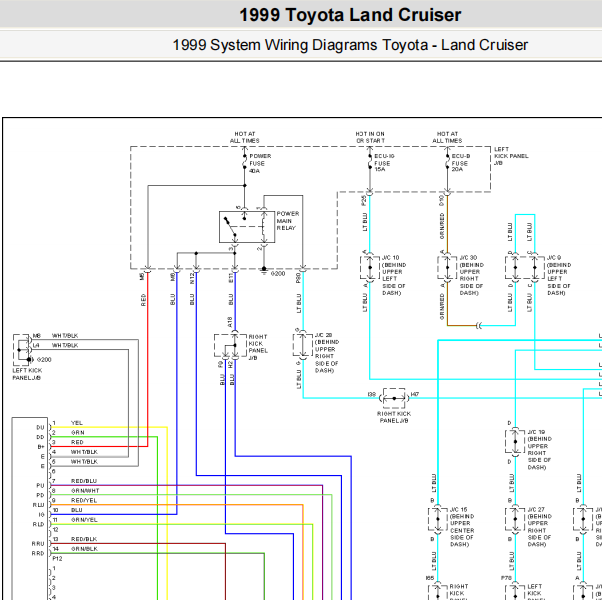Click the J/C 28 junction connector label
This screenshot has height=600, width=602.
point(327,353)
